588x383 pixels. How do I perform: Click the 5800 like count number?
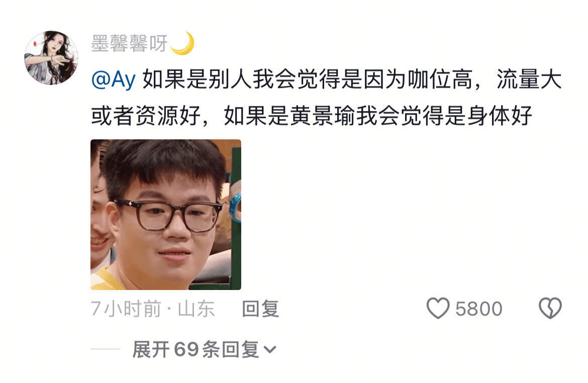(x=479, y=309)
